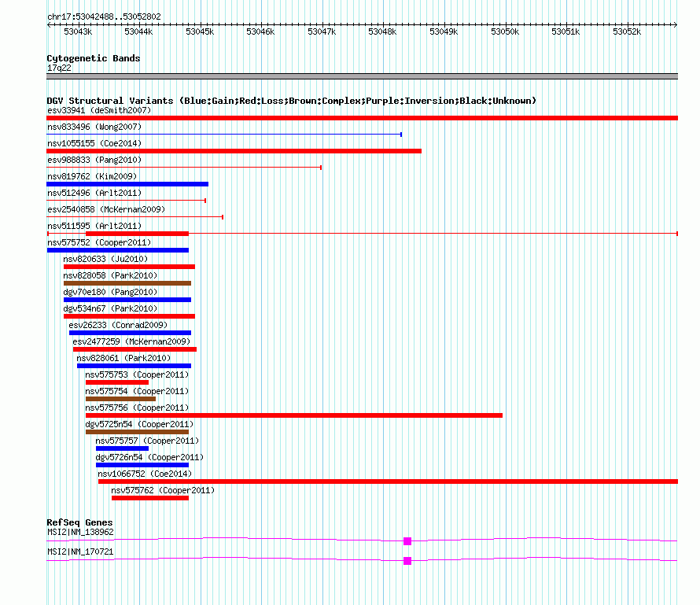Select the brown nsv828058 complex bar

127,283
